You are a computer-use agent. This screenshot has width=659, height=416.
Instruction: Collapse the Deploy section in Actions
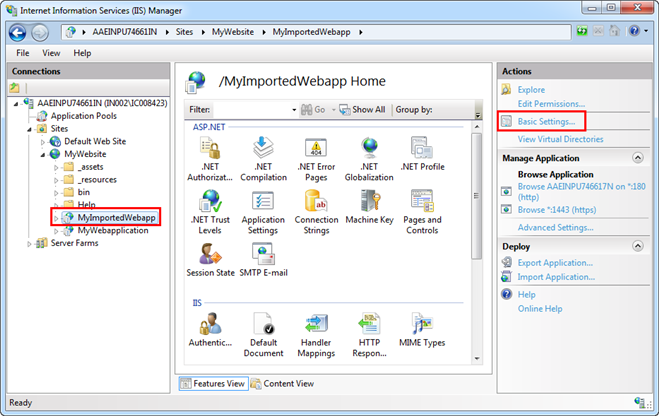pyautogui.click(x=637, y=246)
